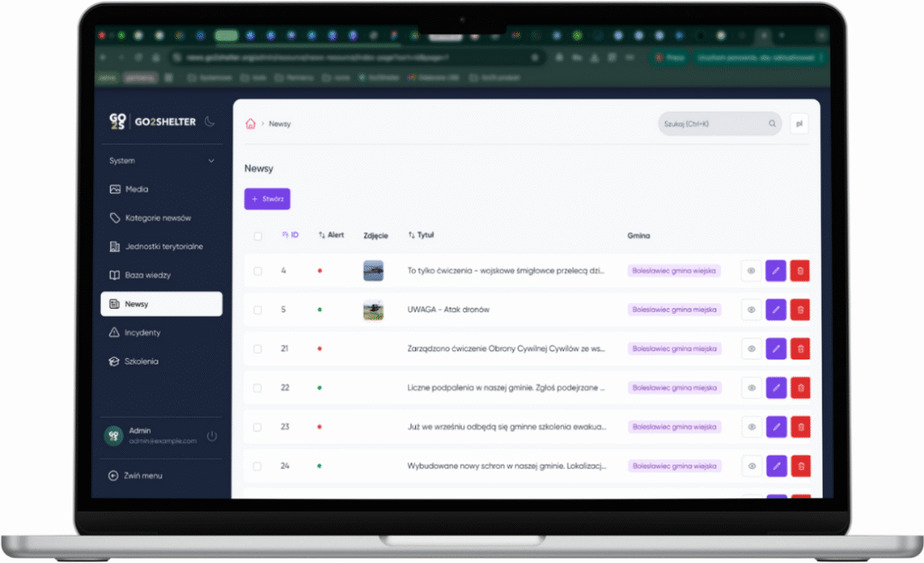
Task: Check the box for row ID 4
Action: (x=258, y=271)
